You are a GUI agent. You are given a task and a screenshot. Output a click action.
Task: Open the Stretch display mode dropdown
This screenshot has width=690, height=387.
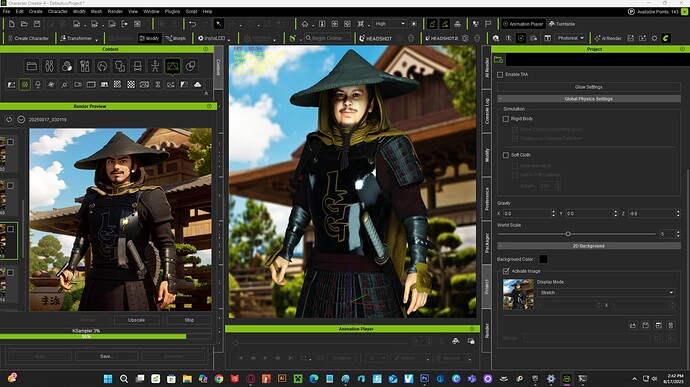pos(606,292)
